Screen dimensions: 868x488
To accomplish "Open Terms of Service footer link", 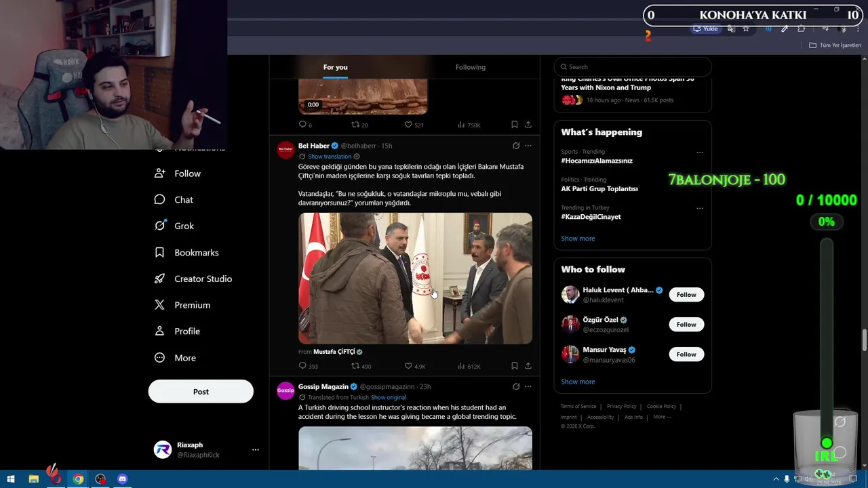I will click(578, 407).
